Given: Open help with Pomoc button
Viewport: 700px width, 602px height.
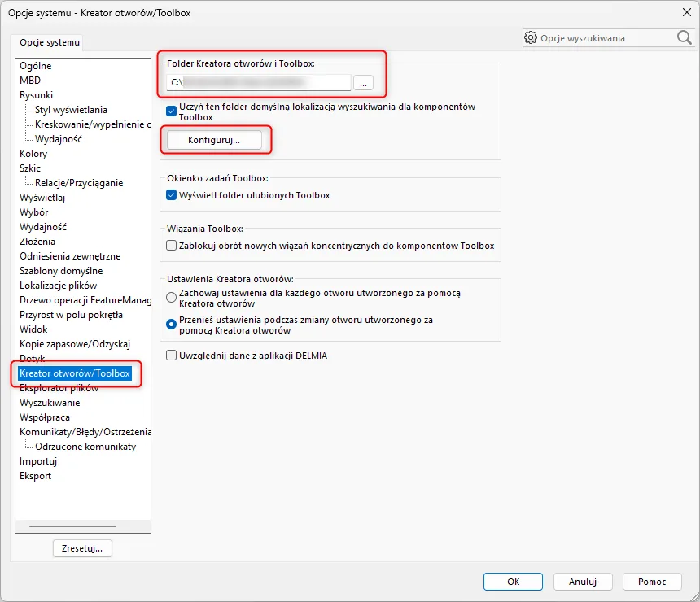Looking at the screenshot, I should pyautogui.click(x=652, y=582).
